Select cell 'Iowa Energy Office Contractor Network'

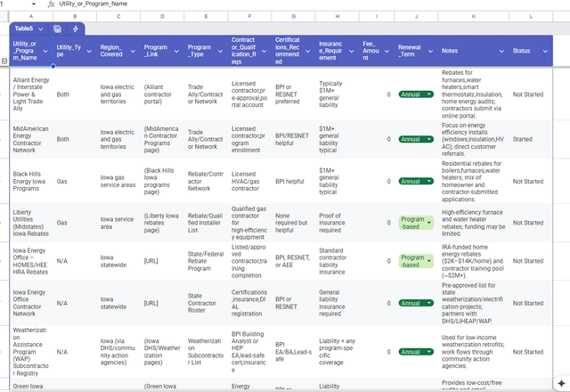click(x=31, y=303)
